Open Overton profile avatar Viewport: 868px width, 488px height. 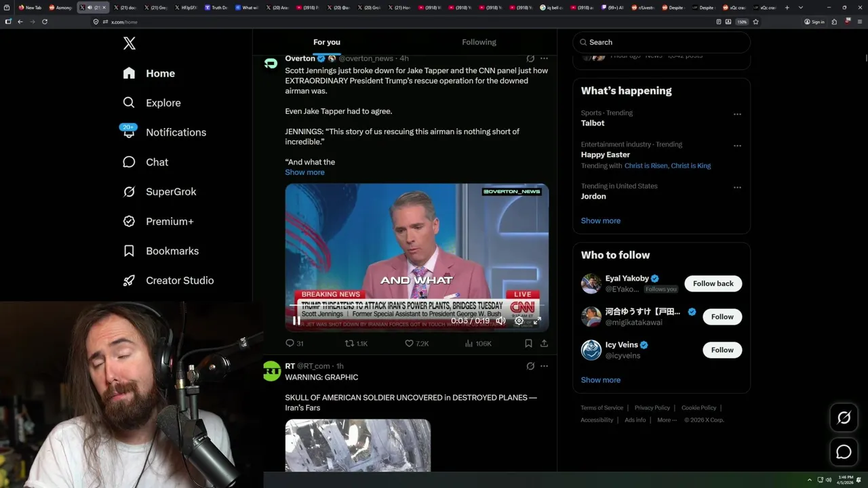pos(271,63)
